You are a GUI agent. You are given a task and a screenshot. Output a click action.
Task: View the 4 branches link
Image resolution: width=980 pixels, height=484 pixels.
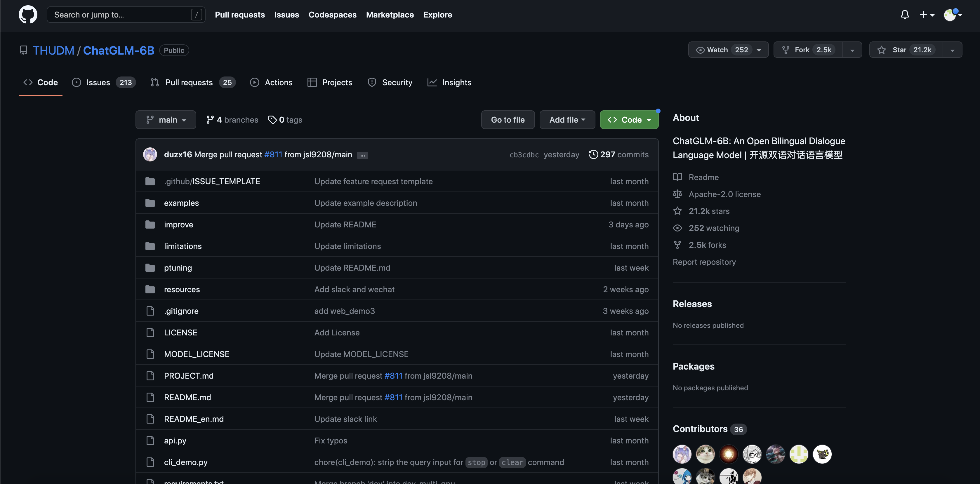pos(232,120)
